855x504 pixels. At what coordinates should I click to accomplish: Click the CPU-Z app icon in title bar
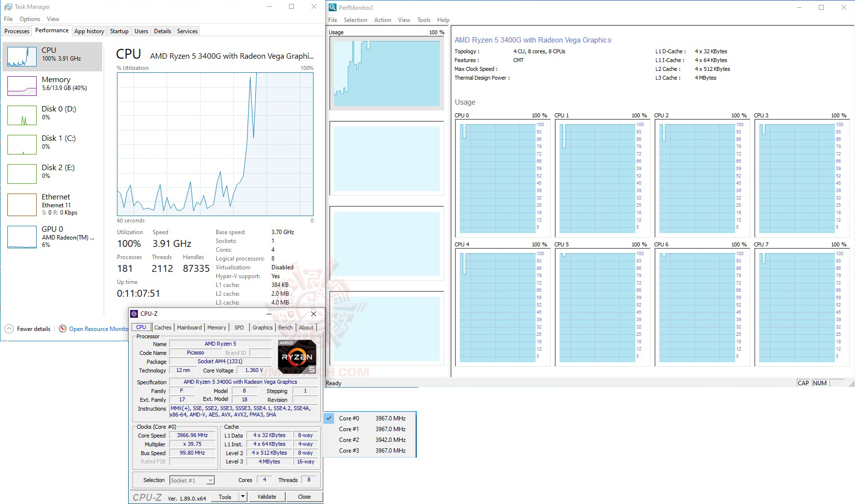pos(134,314)
